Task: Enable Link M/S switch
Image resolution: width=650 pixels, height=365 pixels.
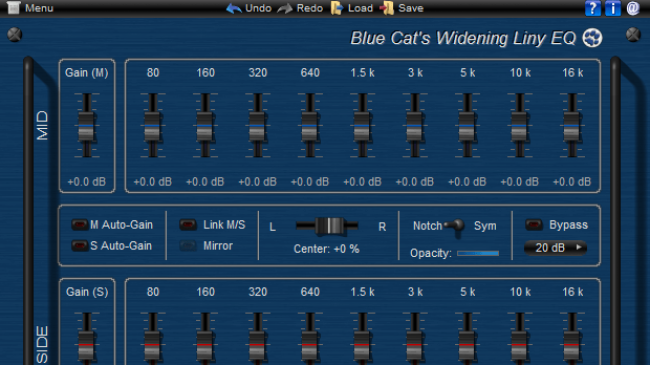Action: [x=188, y=225]
